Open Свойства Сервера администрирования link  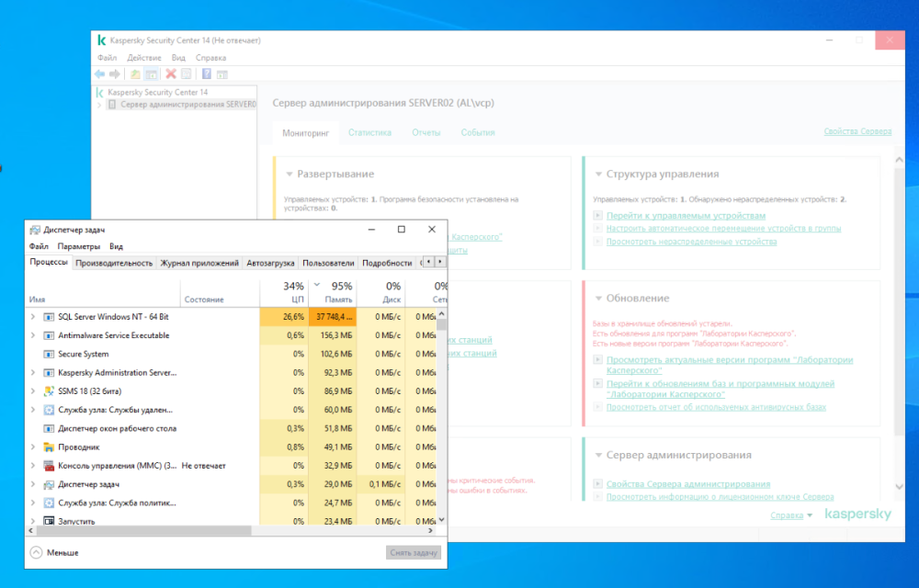click(688, 484)
